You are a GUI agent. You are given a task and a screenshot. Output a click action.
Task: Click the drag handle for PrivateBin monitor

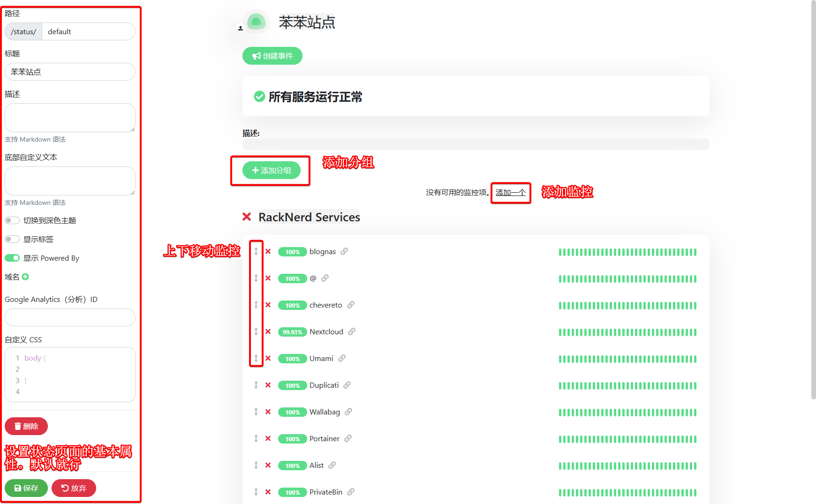click(256, 492)
